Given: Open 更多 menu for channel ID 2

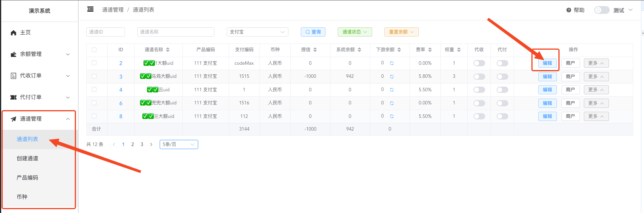Looking at the screenshot, I should point(596,63).
